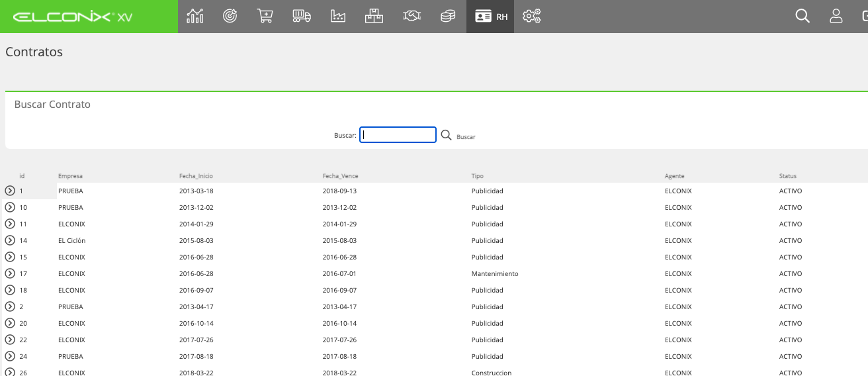The width and height of the screenshot is (868, 376).
Task: Expand contract row with id 11
Action: [10, 224]
